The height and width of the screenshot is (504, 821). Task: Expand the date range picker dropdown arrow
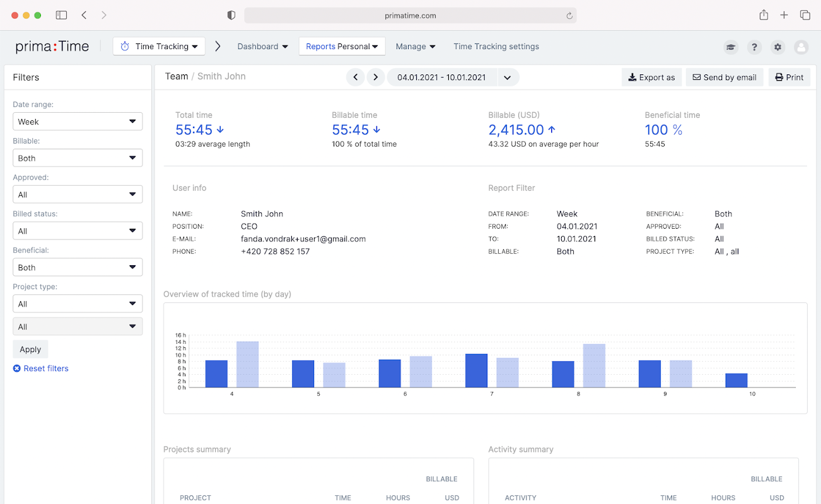point(507,77)
